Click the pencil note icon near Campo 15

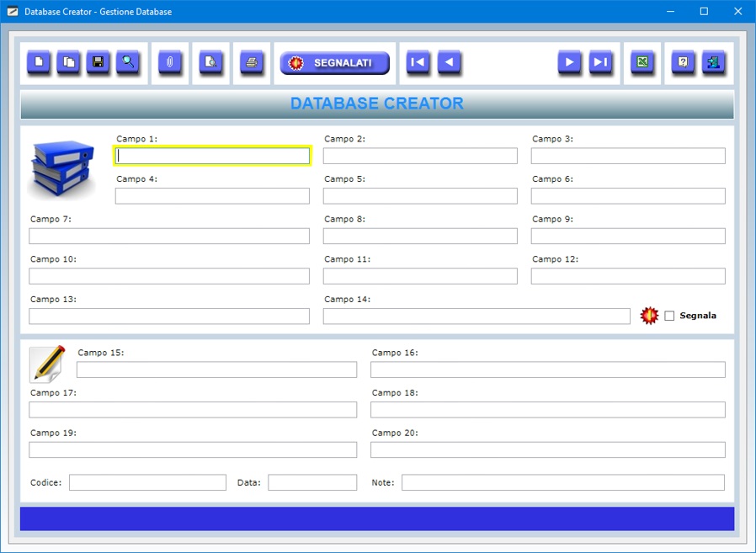[47, 364]
